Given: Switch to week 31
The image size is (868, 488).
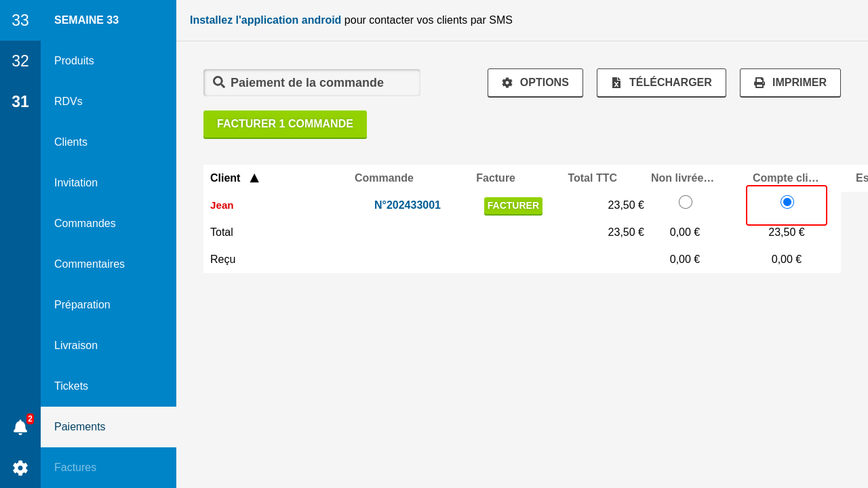Looking at the screenshot, I should click(x=20, y=102).
